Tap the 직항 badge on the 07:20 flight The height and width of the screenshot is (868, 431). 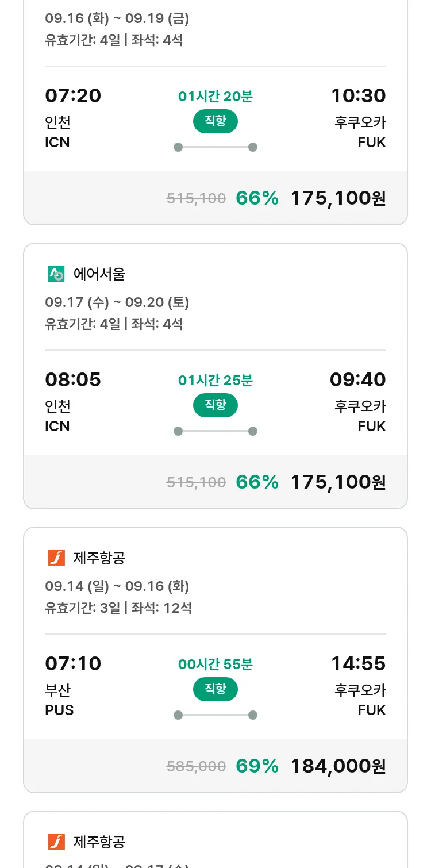pos(215,121)
